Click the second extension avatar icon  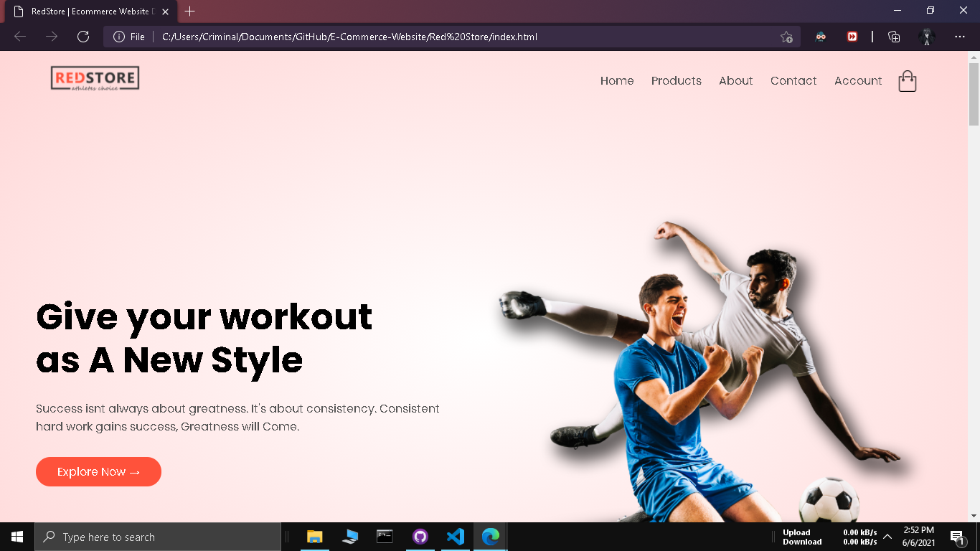820,37
